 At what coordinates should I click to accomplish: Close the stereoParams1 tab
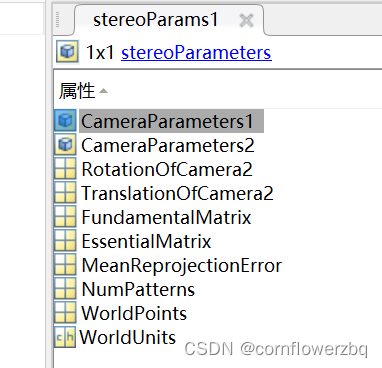[247, 20]
